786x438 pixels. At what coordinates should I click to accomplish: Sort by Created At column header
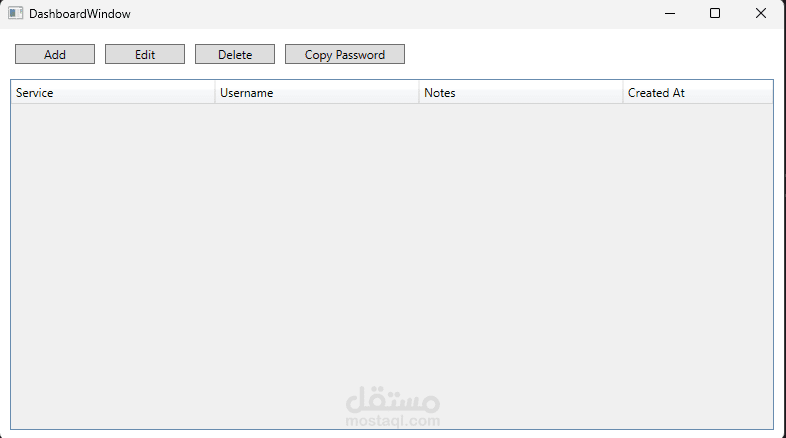click(698, 93)
